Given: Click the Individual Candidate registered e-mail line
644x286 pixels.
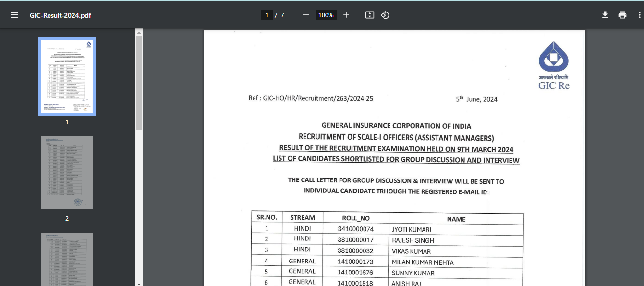Looking at the screenshot, I should (395, 191).
